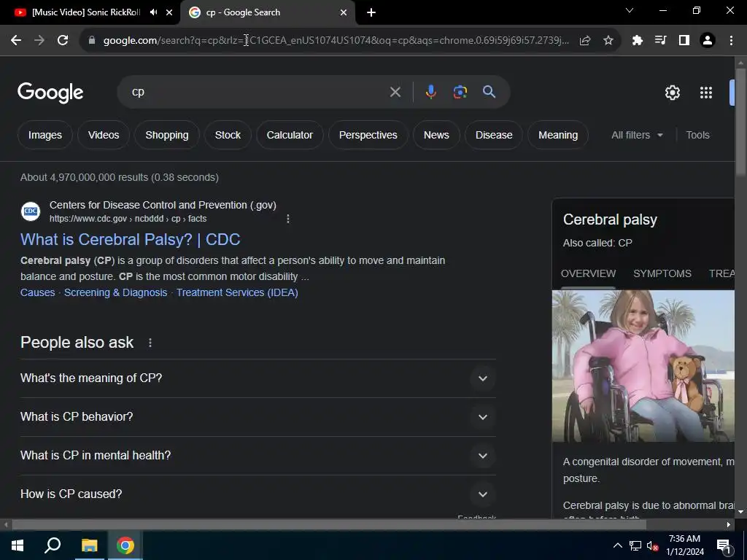Screen dimensions: 747x560
Task: Select the Overview tab in knowledge panel
Action: 589,274
